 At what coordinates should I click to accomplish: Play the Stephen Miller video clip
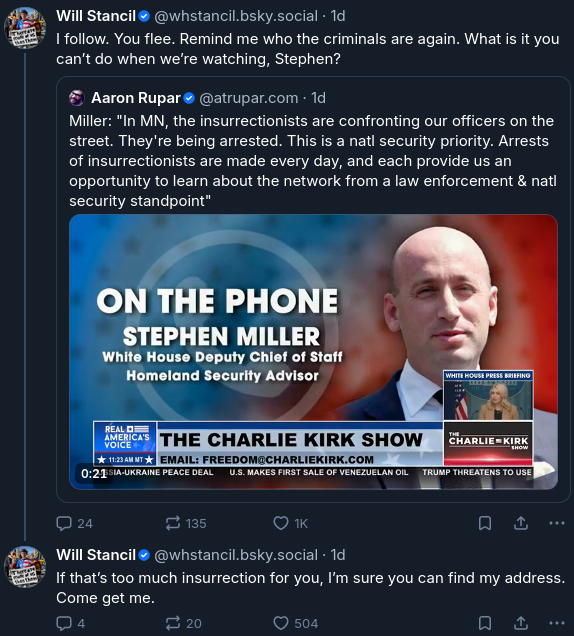pos(313,352)
